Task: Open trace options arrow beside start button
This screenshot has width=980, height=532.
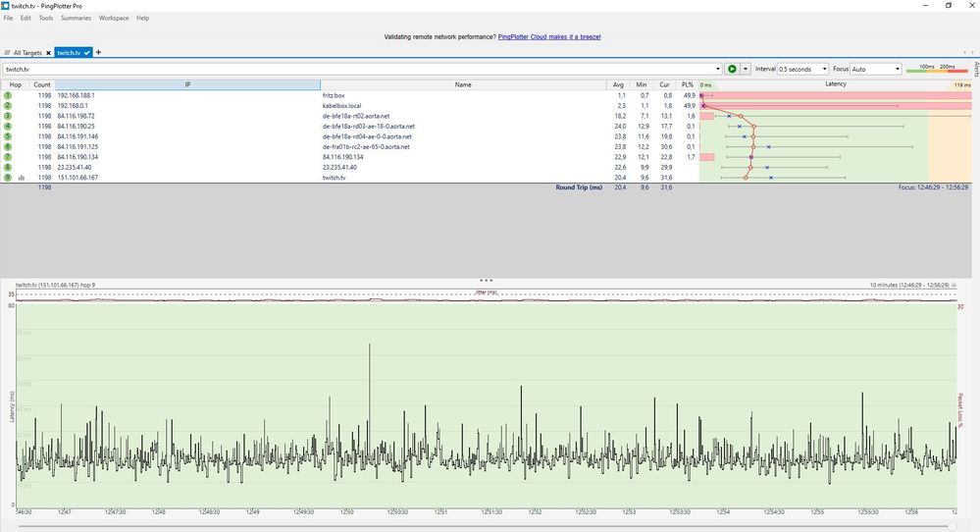Action: (x=746, y=70)
